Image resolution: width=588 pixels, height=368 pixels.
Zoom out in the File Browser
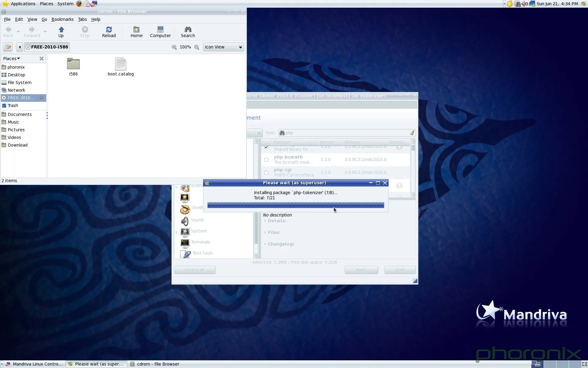tap(174, 47)
